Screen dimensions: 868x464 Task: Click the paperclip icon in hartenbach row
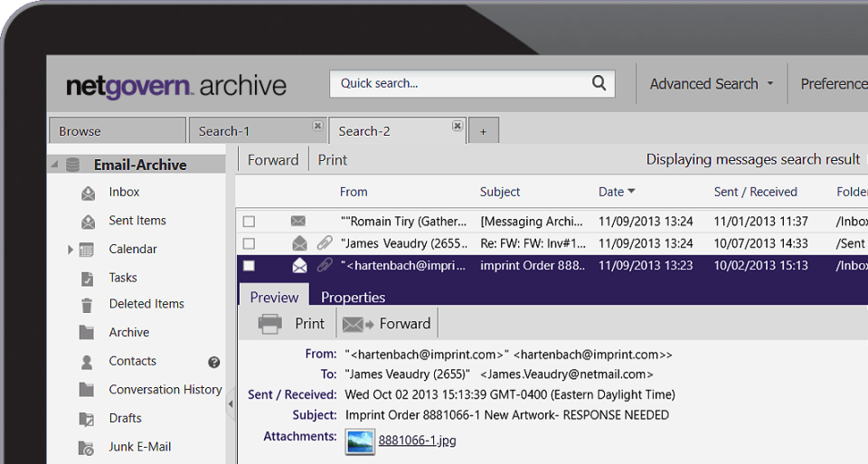click(x=325, y=265)
